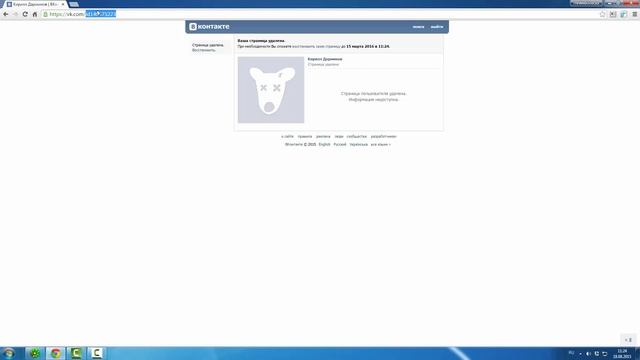Click the green C taskbar application
Image resolution: width=640 pixels, height=360 pixels.
76,353
